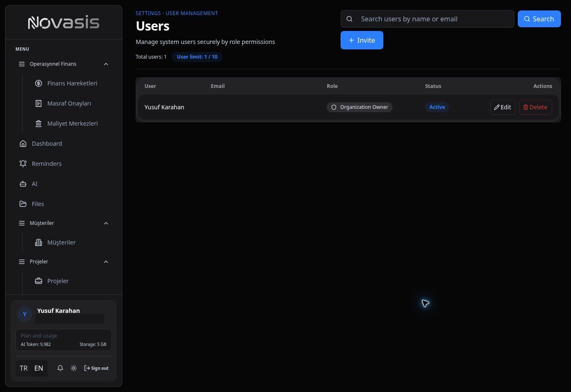The height and width of the screenshot is (392, 571).
Task: Click the Active status badge
Action: (x=437, y=107)
